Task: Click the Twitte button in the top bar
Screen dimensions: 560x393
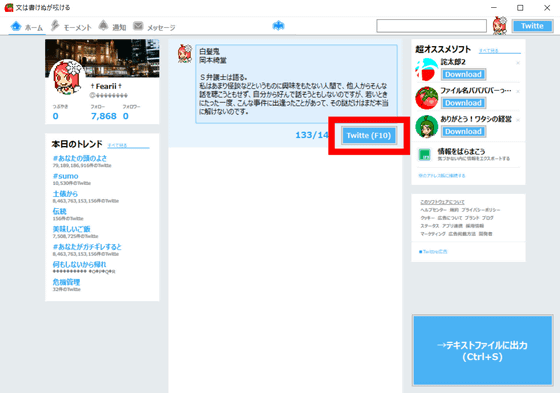Action: coord(532,26)
